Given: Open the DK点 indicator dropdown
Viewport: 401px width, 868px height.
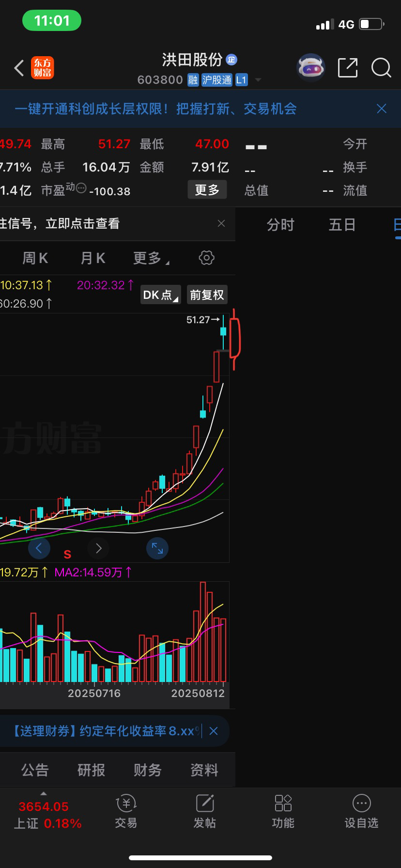Looking at the screenshot, I should 161,294.
